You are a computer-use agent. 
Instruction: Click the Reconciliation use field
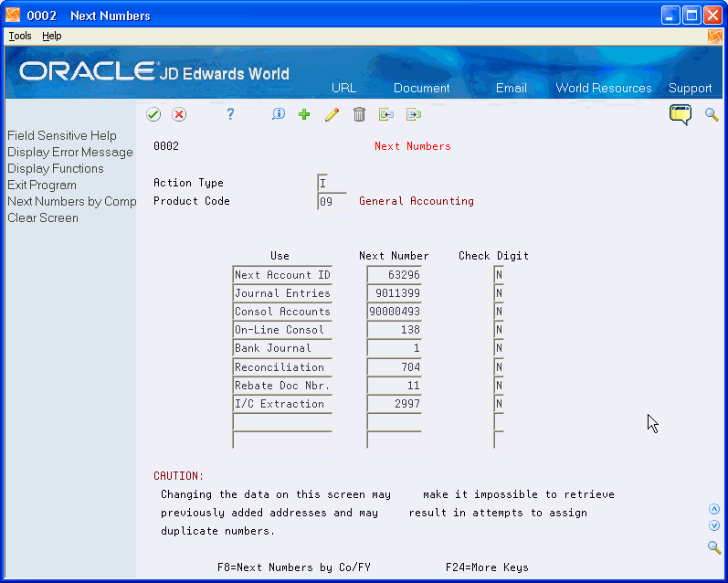click(282, 367)
